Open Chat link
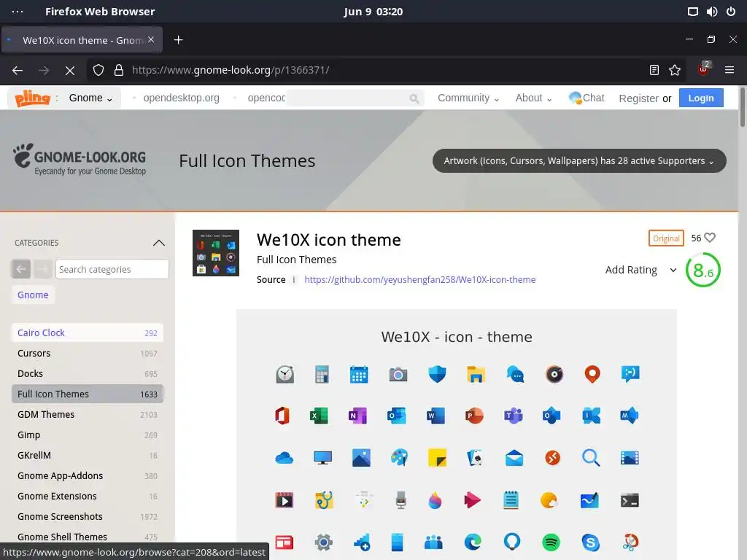 point(587,98)
